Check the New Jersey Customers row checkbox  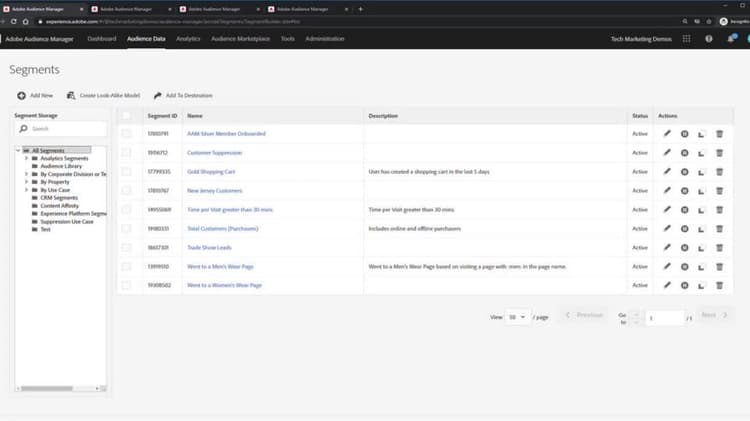(x=126, y=190)
